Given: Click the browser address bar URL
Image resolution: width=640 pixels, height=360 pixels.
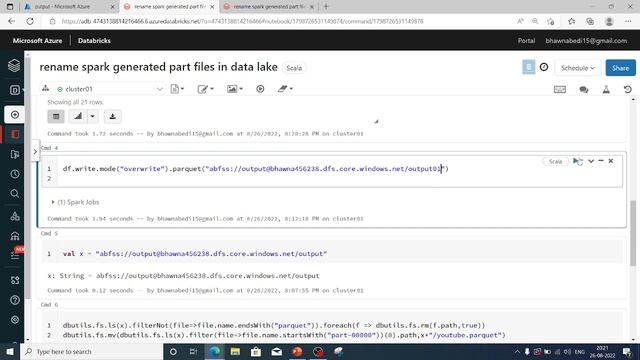Looking at the screenshot, I should pos(242,21).
